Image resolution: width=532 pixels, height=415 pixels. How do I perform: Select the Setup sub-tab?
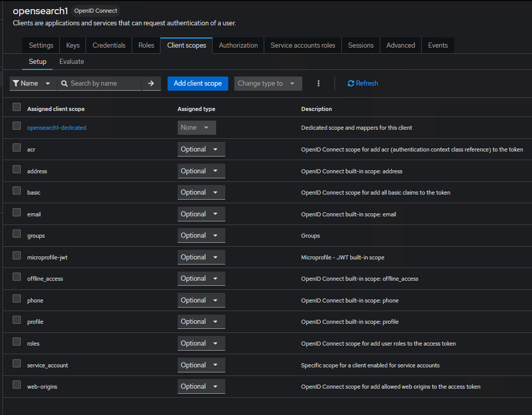coord(37,62)
